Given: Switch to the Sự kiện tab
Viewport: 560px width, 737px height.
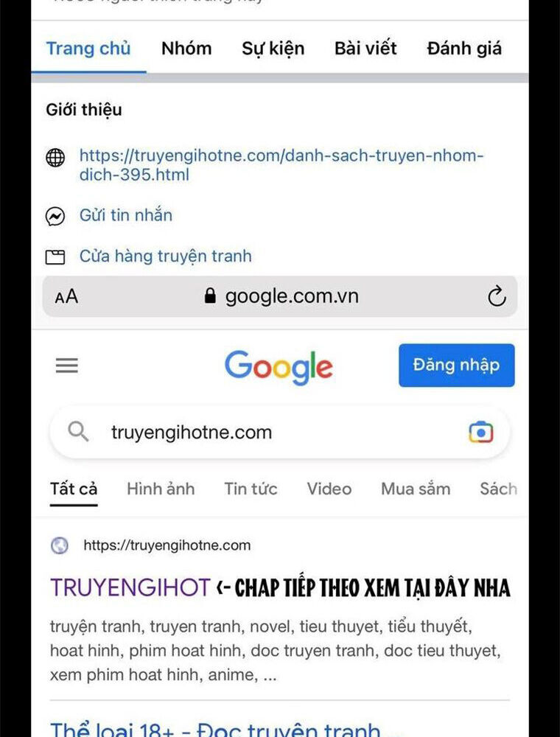Looking at the screenshot, I should (273, 49).
